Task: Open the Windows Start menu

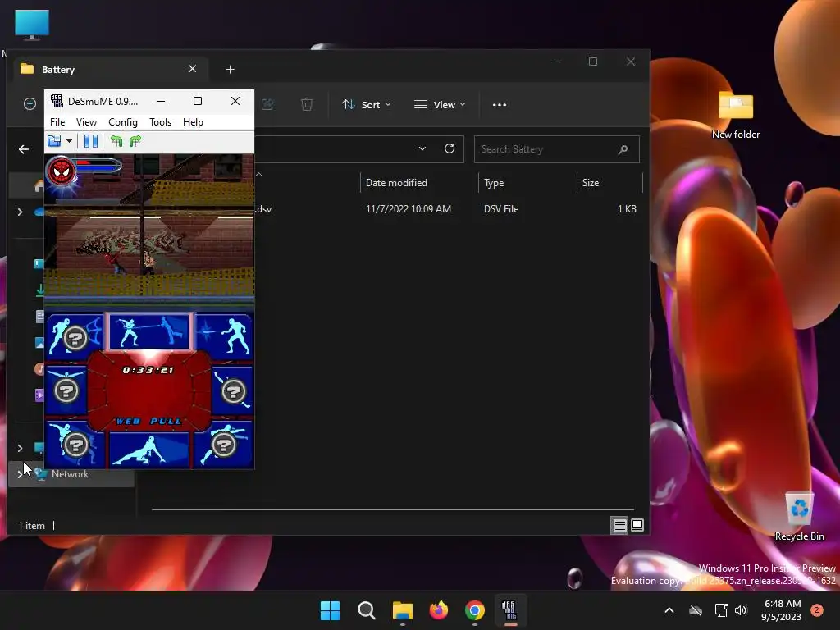Action: click(x=330, y=610)
